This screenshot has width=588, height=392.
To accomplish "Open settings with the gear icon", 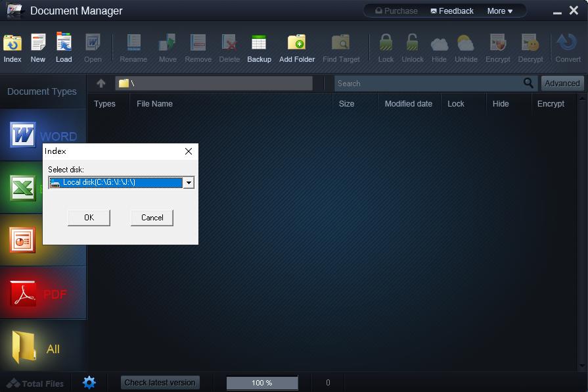I will click(x=89, y=382).
